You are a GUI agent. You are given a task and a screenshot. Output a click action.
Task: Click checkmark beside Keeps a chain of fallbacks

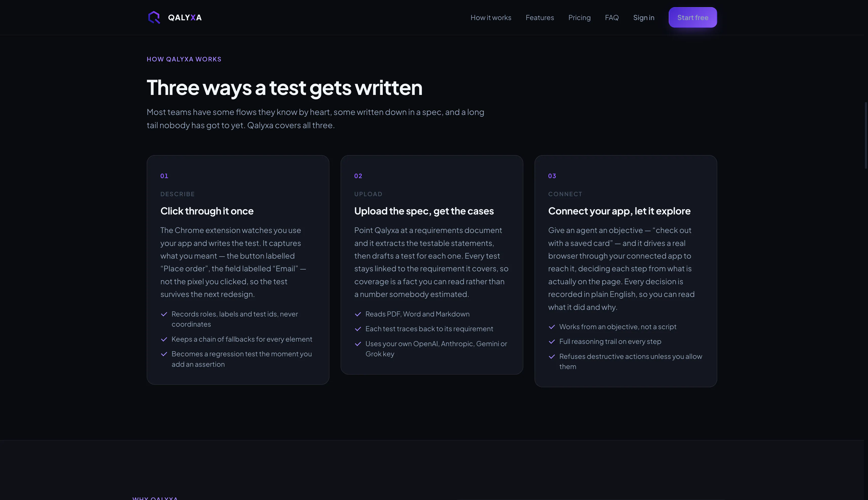[x=164, y=339]
